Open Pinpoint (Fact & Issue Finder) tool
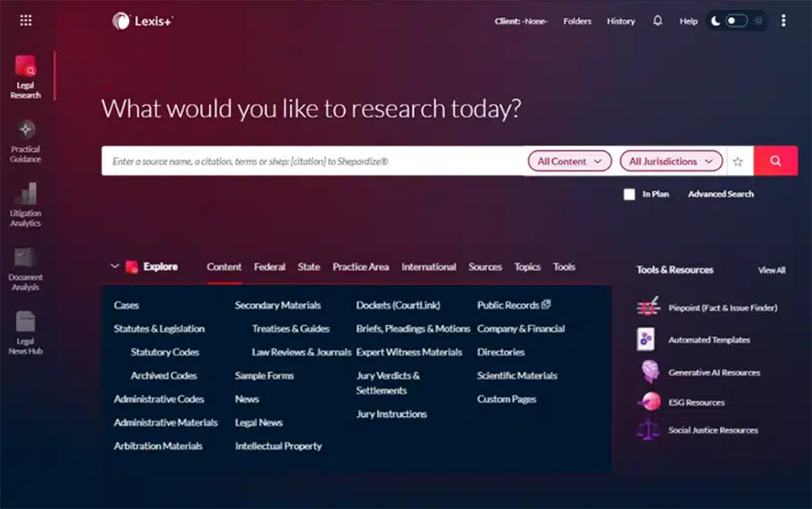The width and height of the screenshot is (812, 509). point(722,308)
